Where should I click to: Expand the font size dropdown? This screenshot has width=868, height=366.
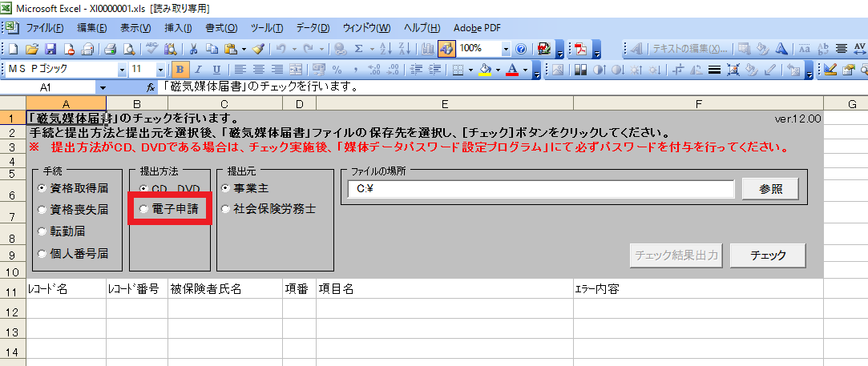pos(161,70)
